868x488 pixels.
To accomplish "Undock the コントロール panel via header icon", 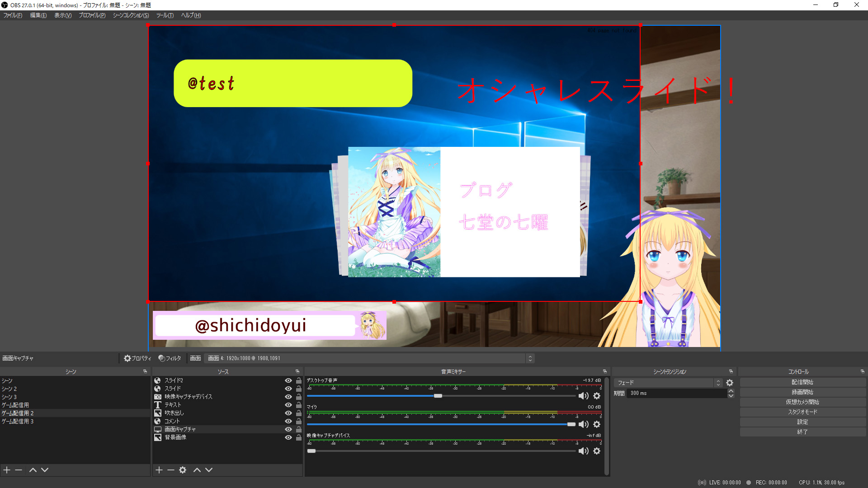I will (863, 371).
